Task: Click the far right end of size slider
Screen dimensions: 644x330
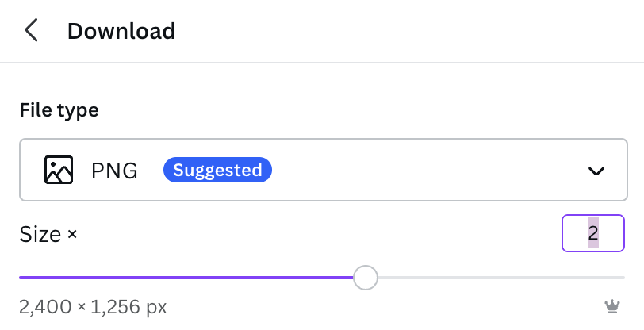Action: click(623, 278)
